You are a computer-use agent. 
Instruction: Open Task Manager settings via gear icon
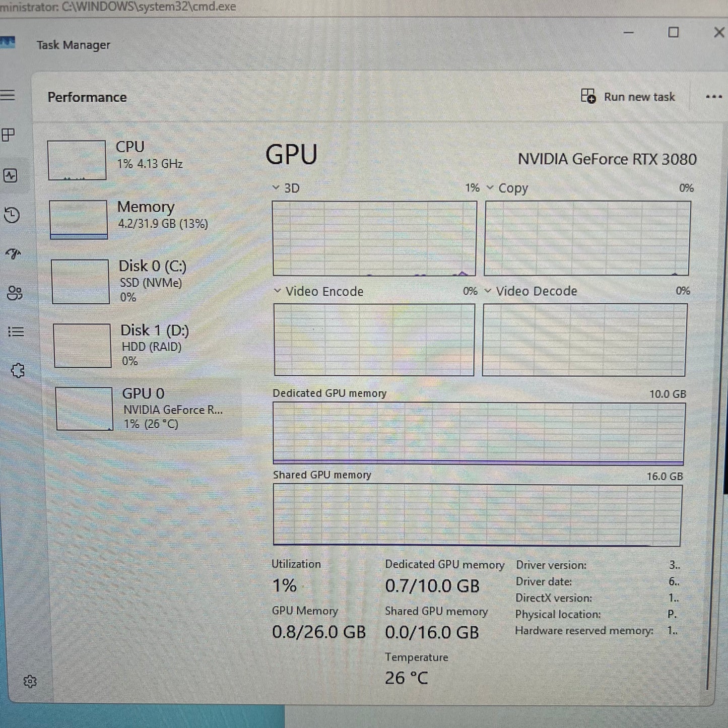[31, 682]
